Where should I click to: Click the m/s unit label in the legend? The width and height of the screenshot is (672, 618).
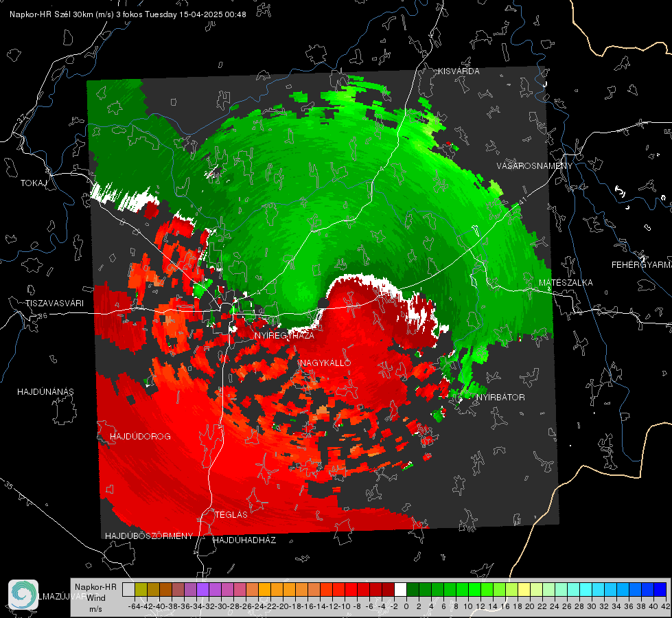[x=95, y=609]
